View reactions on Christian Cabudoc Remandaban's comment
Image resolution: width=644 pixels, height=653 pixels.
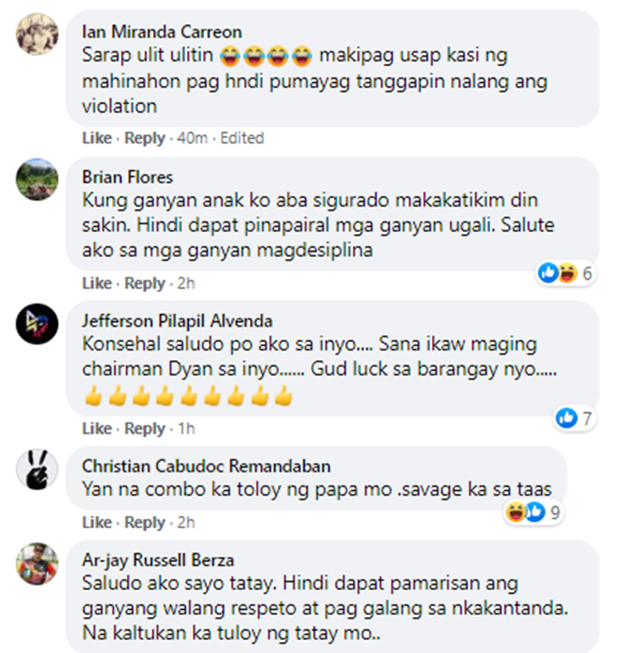coord(533,512)
